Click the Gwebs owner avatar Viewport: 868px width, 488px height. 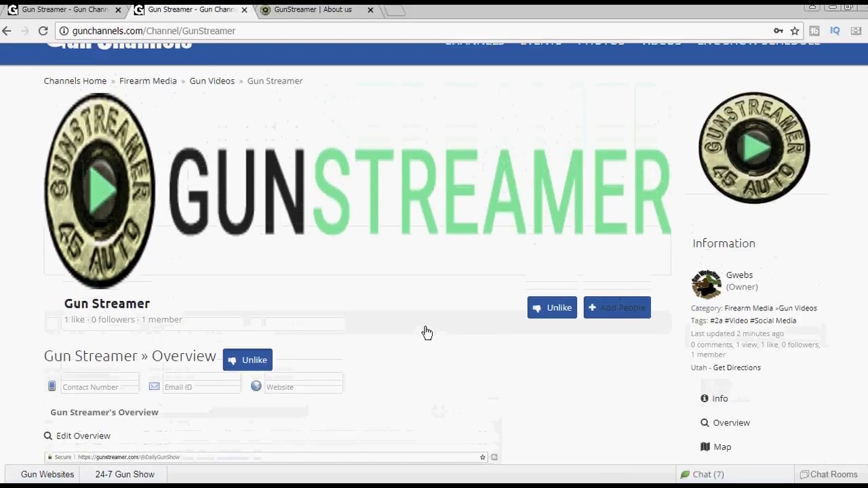click(x=706, y=283)
